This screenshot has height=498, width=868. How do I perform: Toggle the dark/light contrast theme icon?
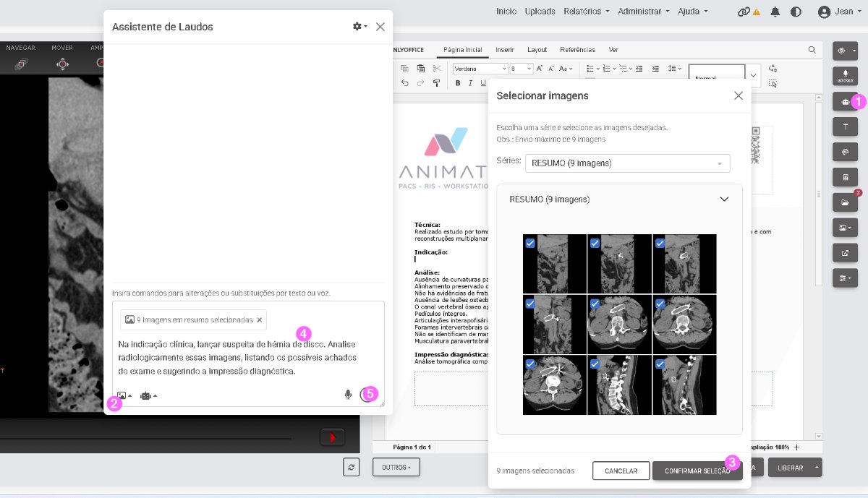click(796, 12)
